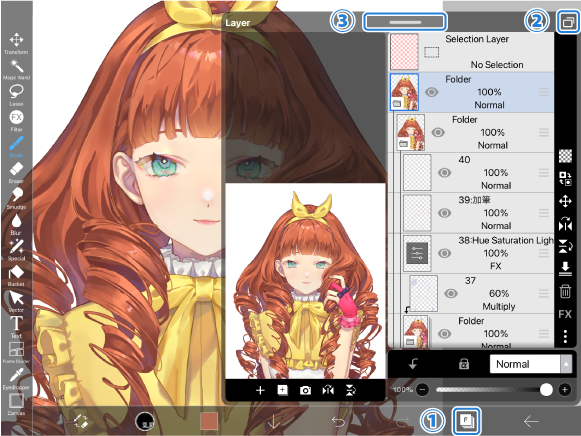Click the blend mode dropdown arrow
Viewport: 581px width, 436px height.
point(566,365)
